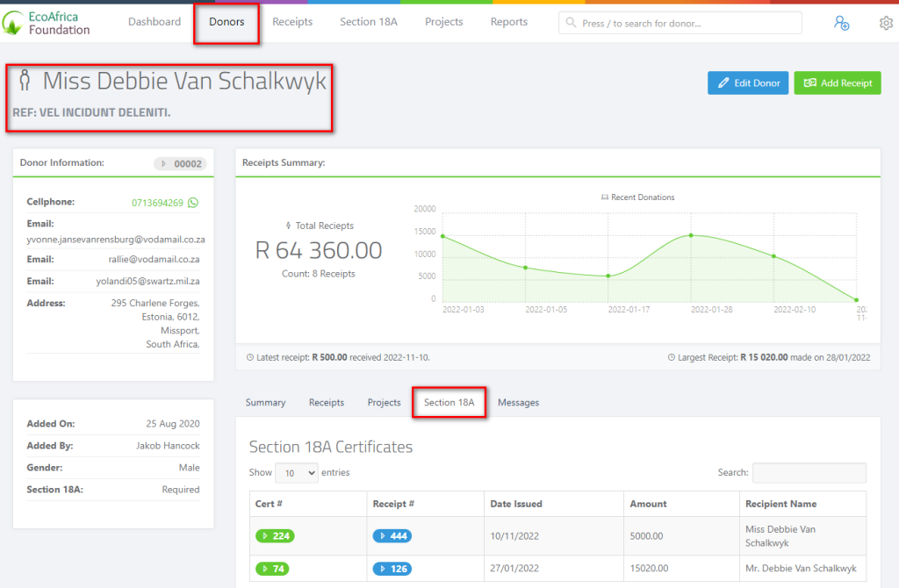899x588 pixels.
Task: Open the Show entries dropdown
Action: [297, 473]
